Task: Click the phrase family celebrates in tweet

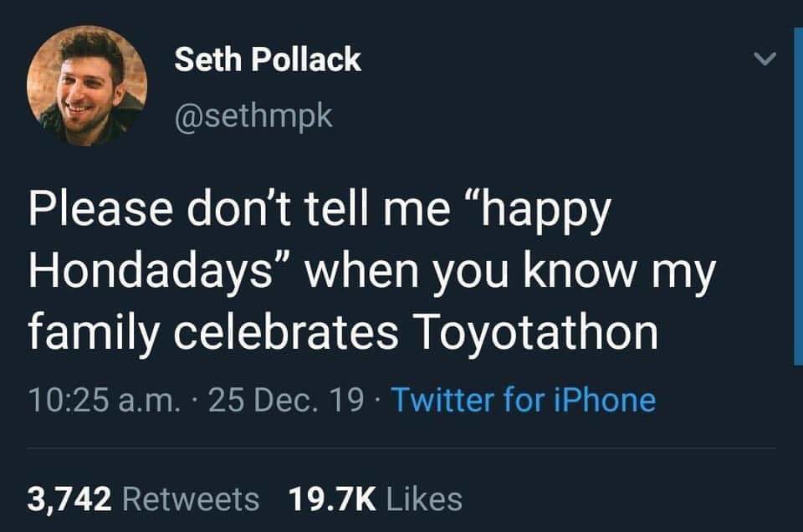Action: pyautogui.click(x=213, y=333)
